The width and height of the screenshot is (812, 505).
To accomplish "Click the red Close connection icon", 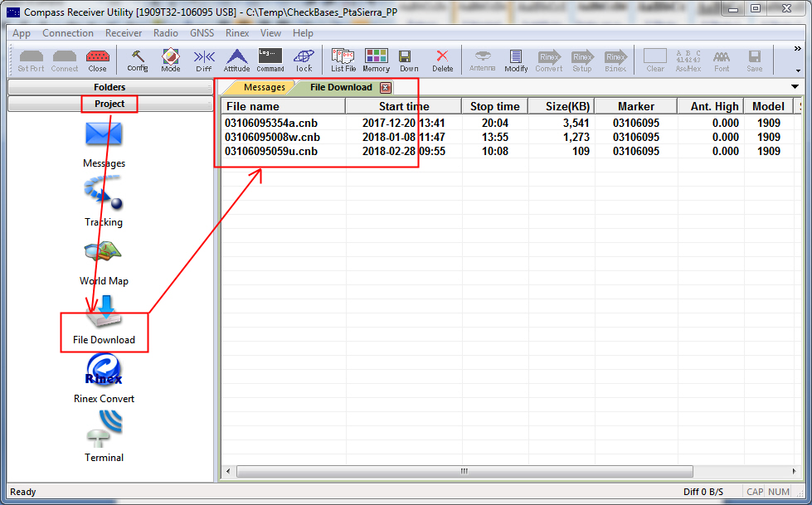I will (97, 61).
